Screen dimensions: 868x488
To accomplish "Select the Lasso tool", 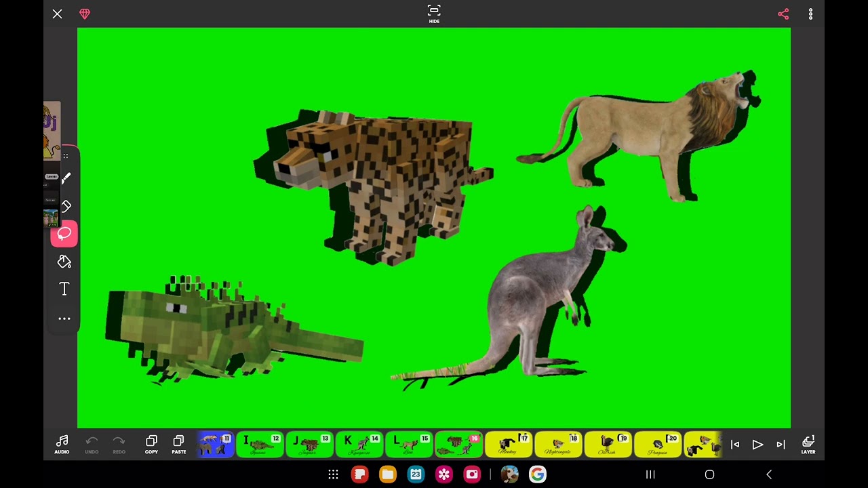I will point(64,234).
